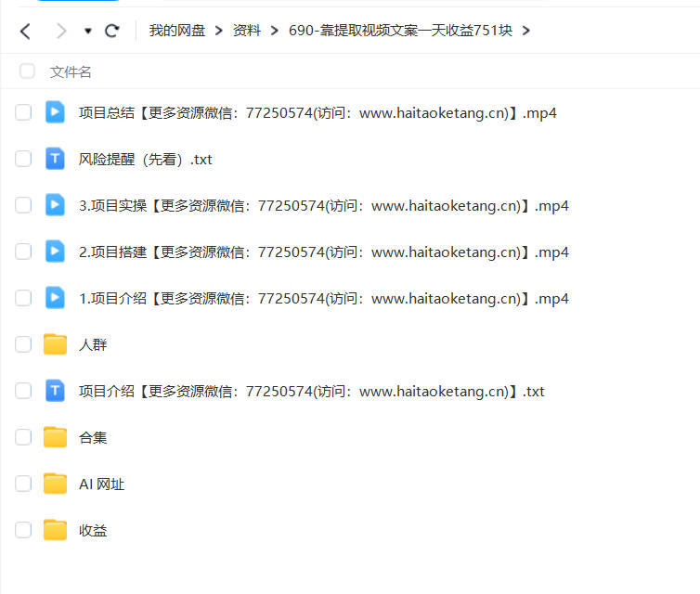Open the folder named AI 网址
Image resolution: width=700 pixels, height=594 pixels.
pyautogui.click(x=101, y=484)
